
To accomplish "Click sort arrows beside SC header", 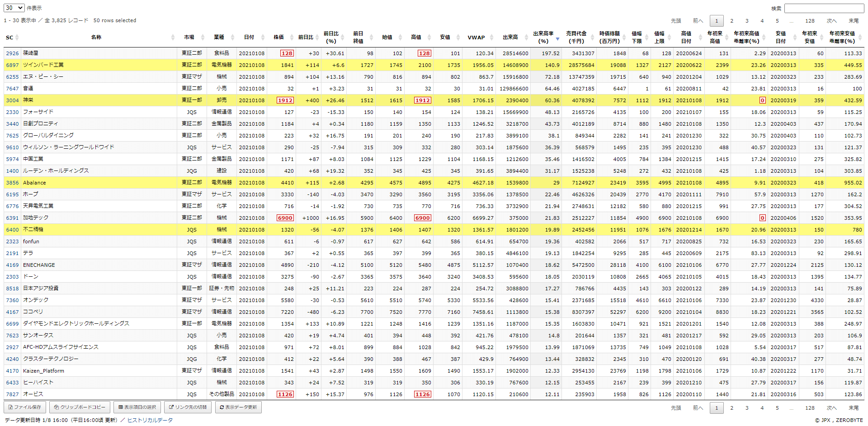I will tap(17, 38).
